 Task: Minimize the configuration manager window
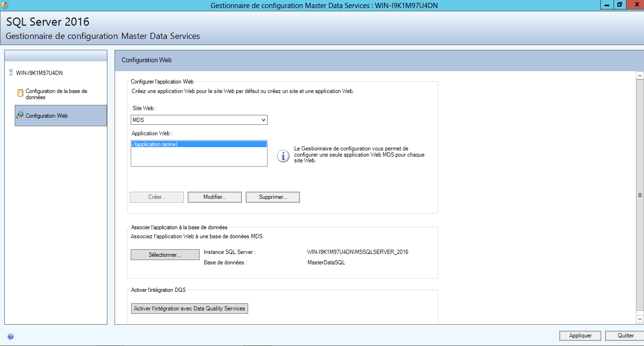(x=607, y=4)
